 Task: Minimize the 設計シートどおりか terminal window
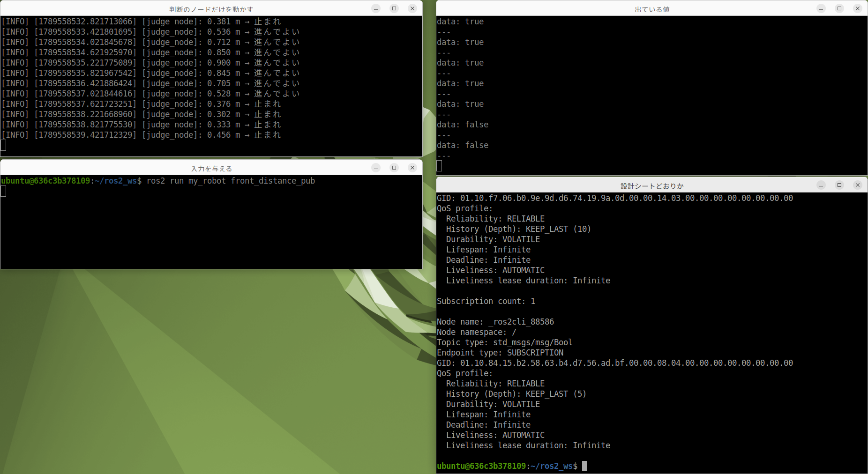click(821, 185)
